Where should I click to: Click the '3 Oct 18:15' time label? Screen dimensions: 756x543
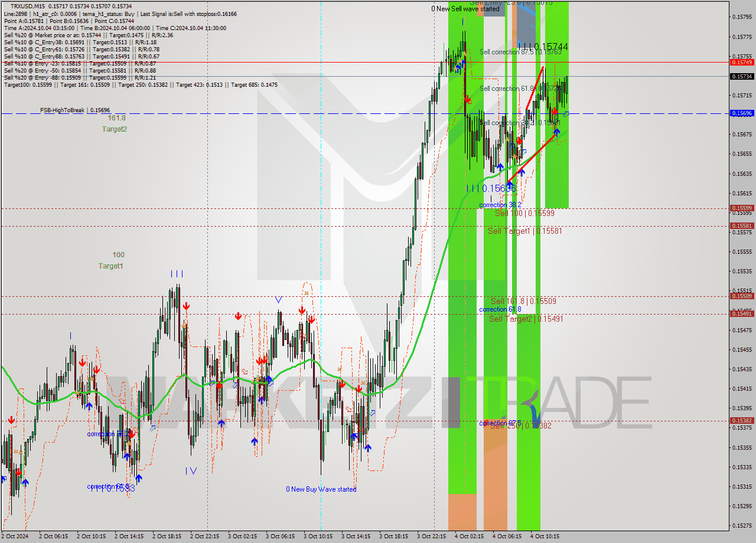coord(393,537)
